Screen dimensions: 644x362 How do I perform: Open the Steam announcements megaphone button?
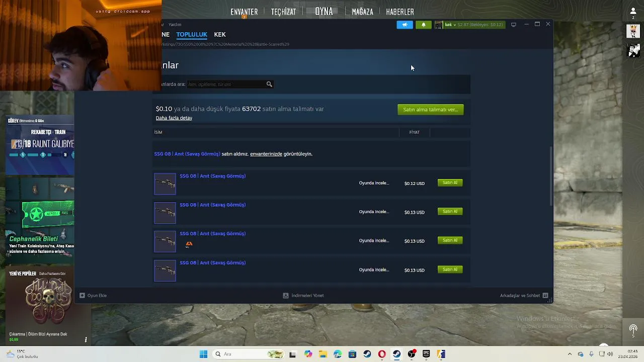coord(405,25)
